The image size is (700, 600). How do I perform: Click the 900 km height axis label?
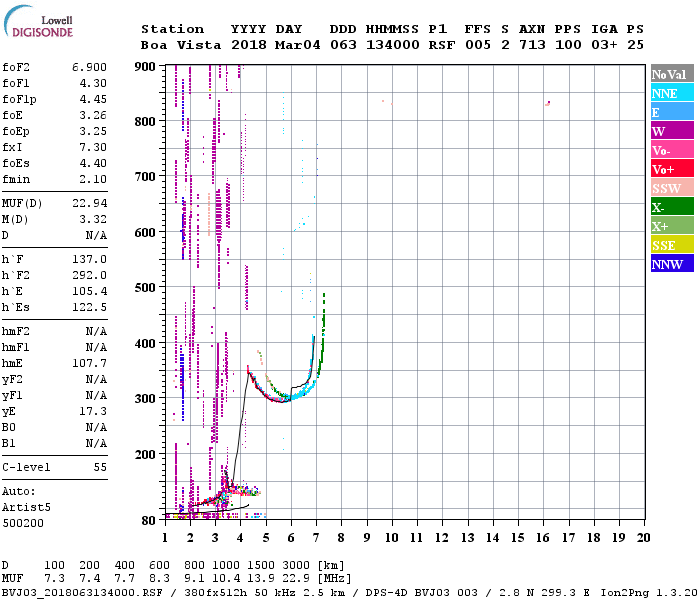coord(145,67)
